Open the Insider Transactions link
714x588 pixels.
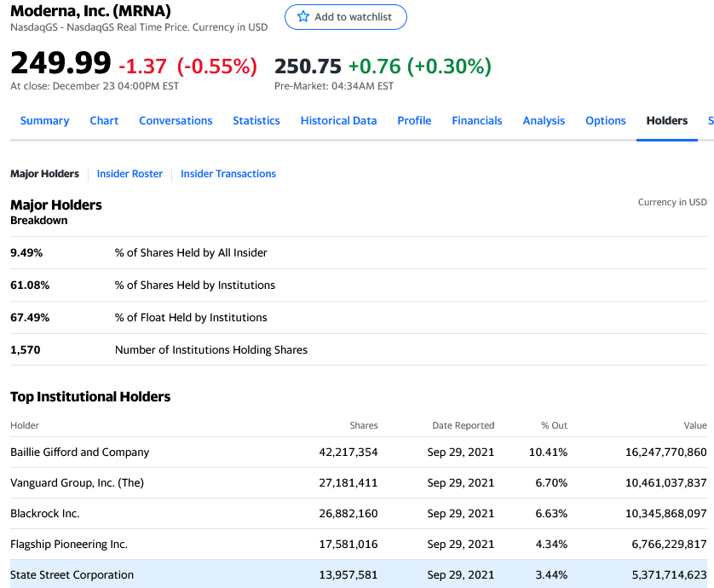[228, 174]
